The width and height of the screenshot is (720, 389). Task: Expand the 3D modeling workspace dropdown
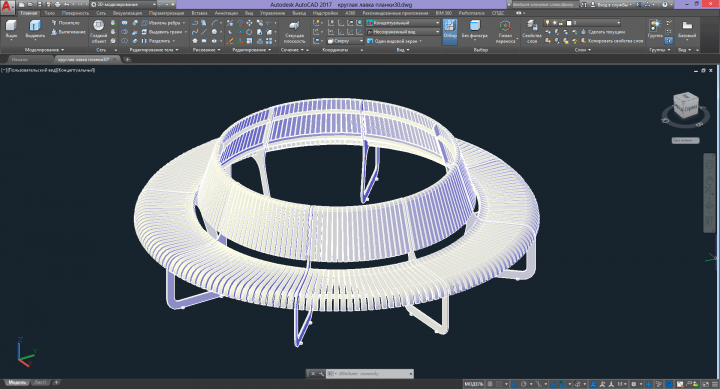(123, 4)
